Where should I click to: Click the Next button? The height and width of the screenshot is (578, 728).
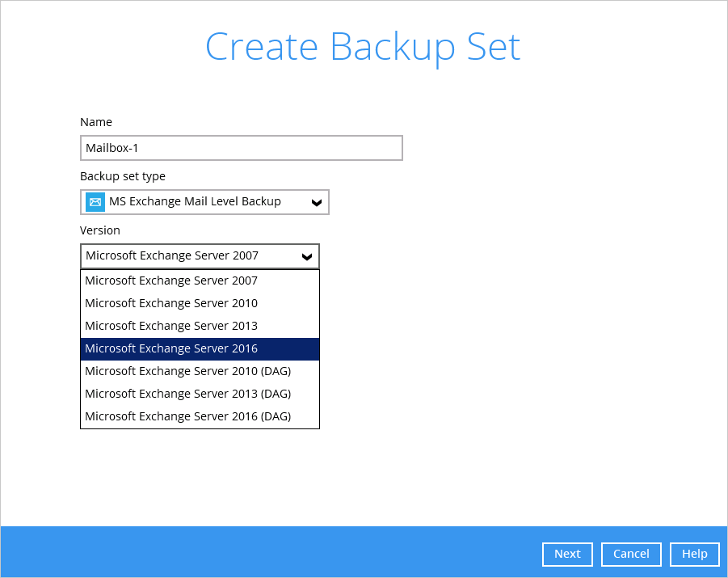567,554
